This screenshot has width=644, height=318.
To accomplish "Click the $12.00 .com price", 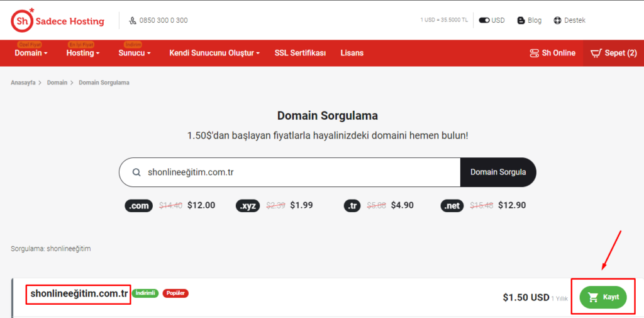I will click(201, 205).
